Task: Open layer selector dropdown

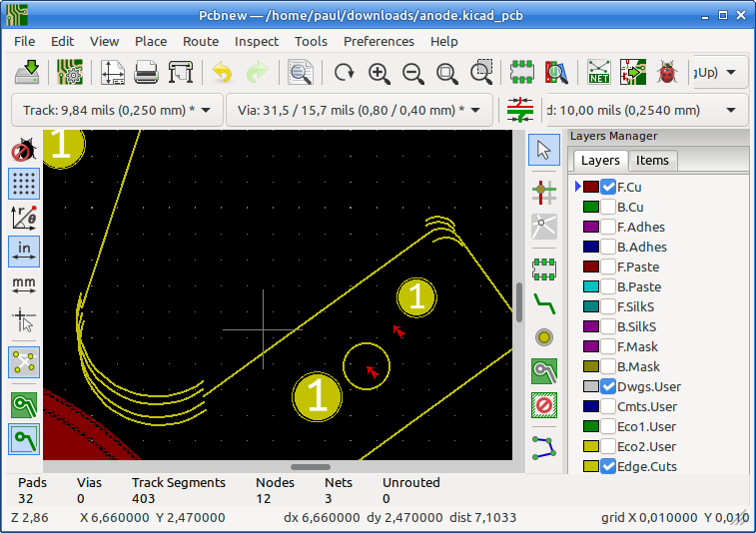Action: pyautogui.click(x=719, y=73)
